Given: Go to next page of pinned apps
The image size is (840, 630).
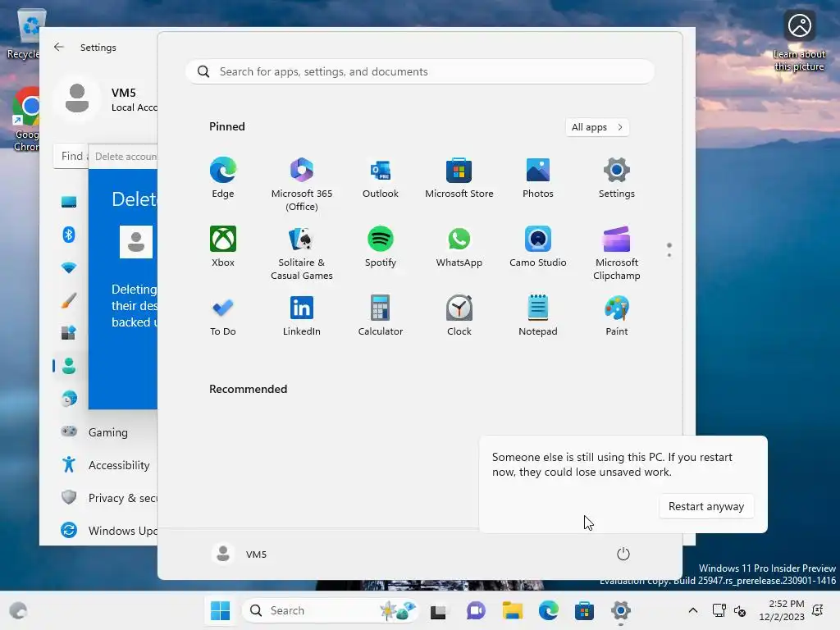Looking at the screenshot, I should pyautogui.click(x=669, y=255).
